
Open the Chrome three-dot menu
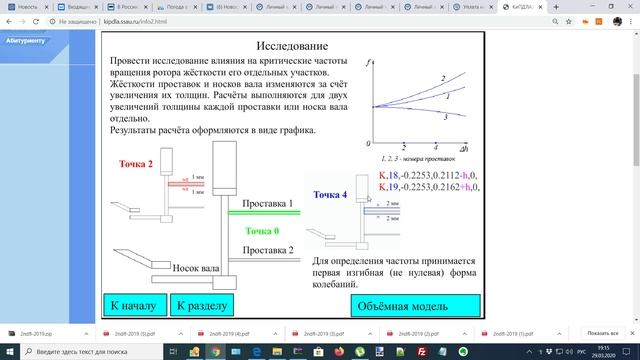click(631, 22)
